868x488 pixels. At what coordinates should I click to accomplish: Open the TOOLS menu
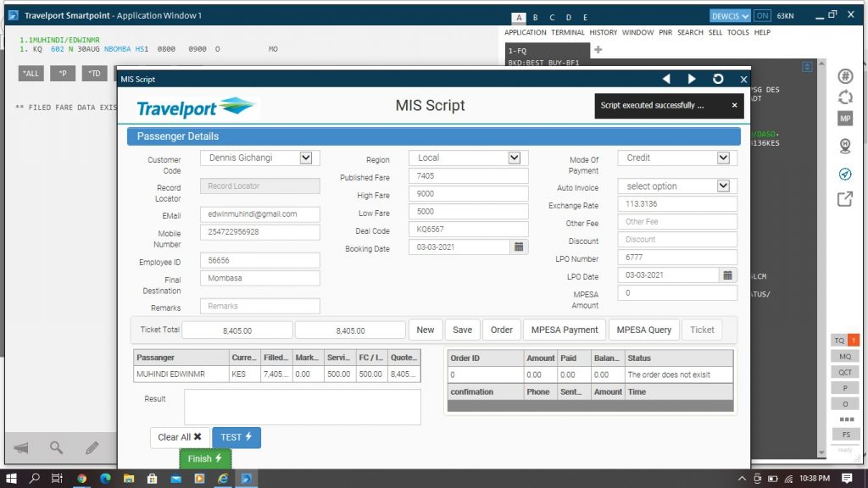pyautogui.click(x=738, y=33)
